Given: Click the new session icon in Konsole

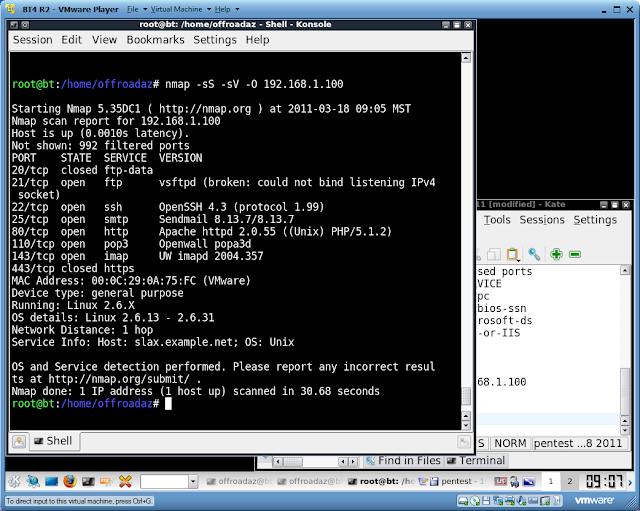Looking at the screenshot, I should [x=19, y=442].
